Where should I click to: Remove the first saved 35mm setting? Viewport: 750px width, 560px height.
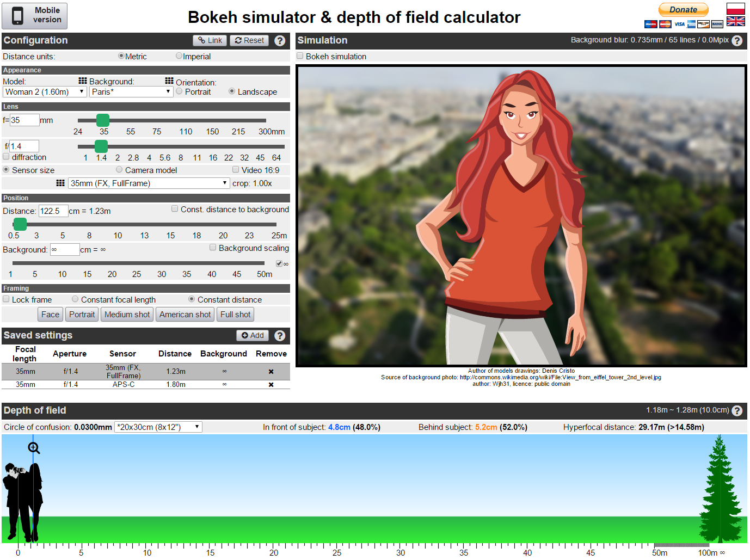coord(271,372)
